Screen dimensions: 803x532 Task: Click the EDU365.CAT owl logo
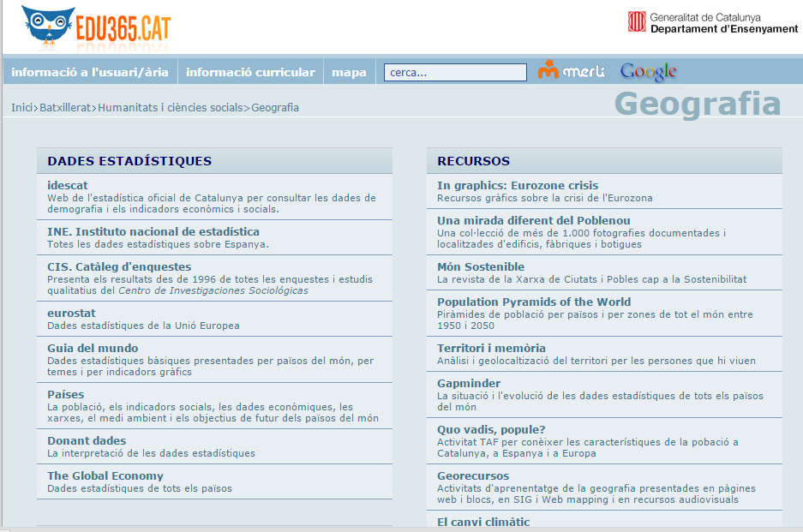coord(96,27)
